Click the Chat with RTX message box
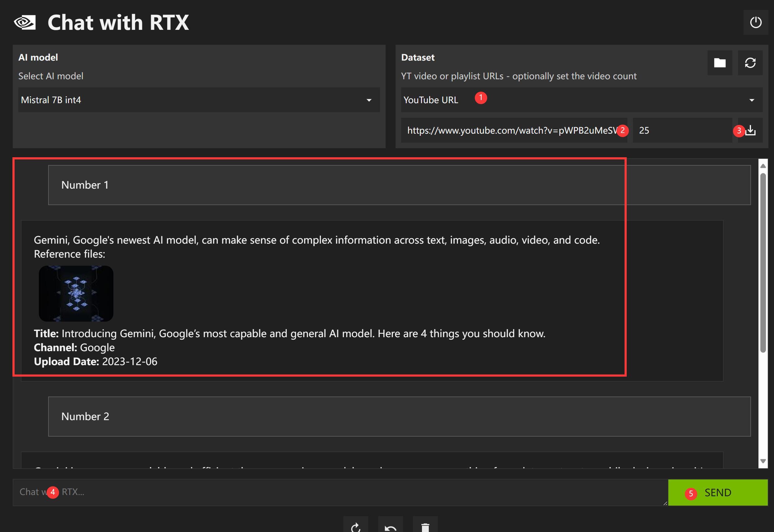774x532 pixels. tap(340, 492)
